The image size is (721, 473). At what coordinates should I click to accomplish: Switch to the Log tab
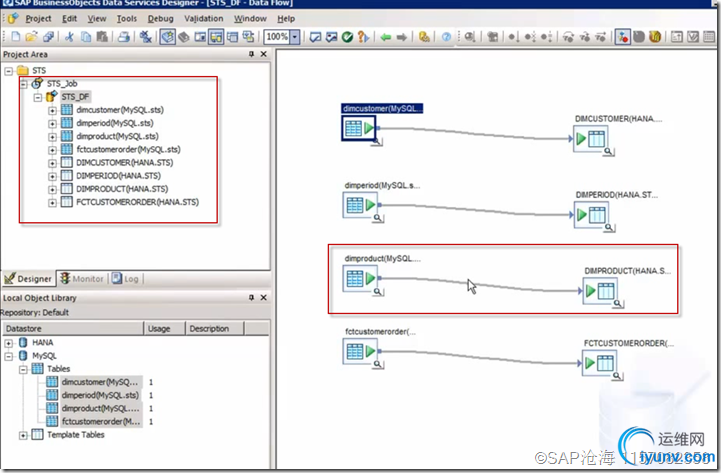coord(126,279)
